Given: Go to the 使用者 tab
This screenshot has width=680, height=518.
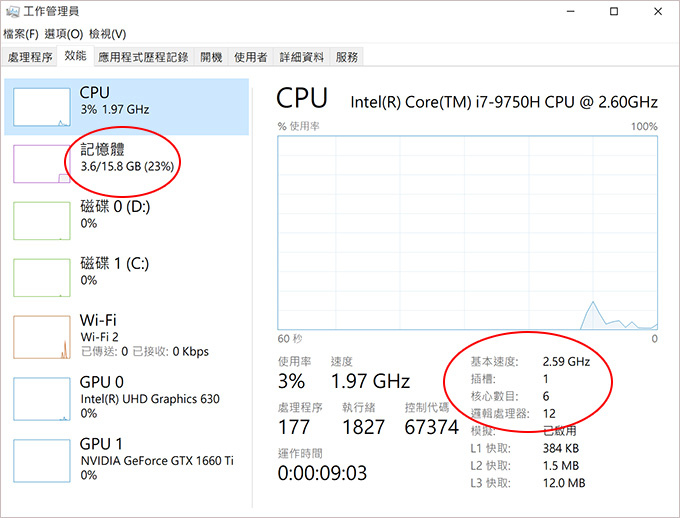Looking at the screenshot, I should [x=251, y=57].
